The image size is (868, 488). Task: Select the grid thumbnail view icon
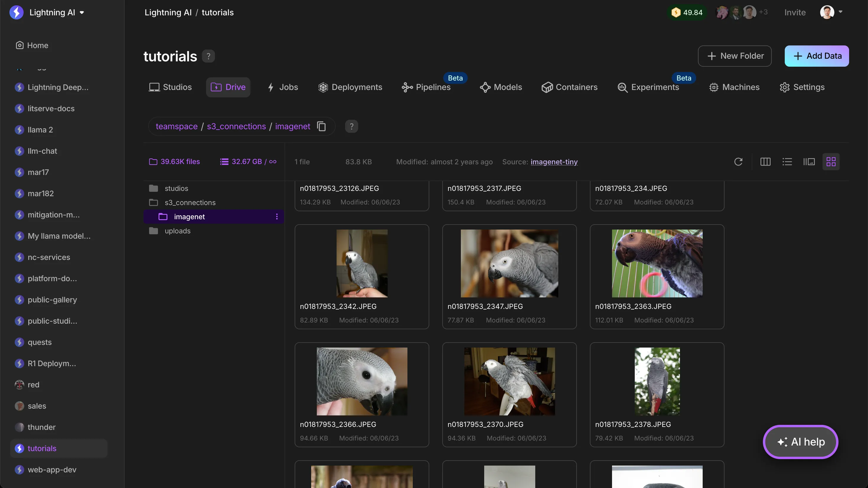click(831, 162)
